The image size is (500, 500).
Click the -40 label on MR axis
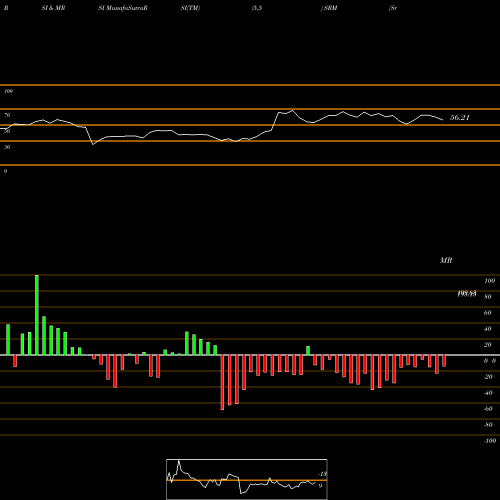[x=488, y=393]
